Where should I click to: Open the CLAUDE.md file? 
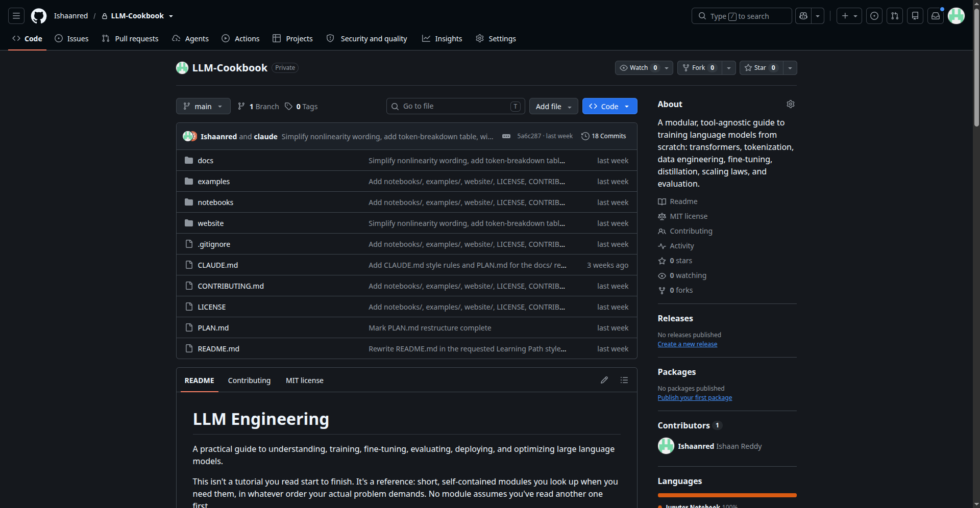tap(218, 265)
